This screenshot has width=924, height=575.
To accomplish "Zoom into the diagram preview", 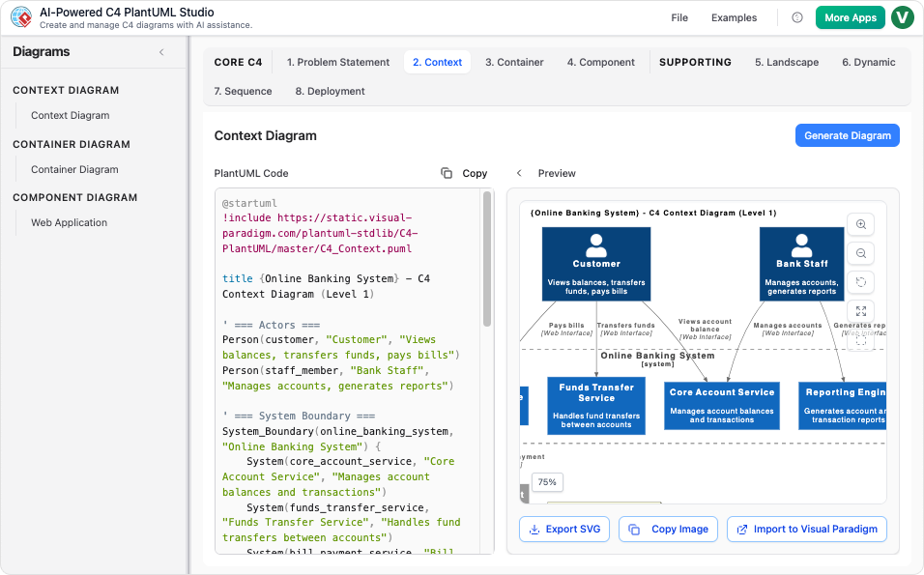I will (x=860, y=224).
